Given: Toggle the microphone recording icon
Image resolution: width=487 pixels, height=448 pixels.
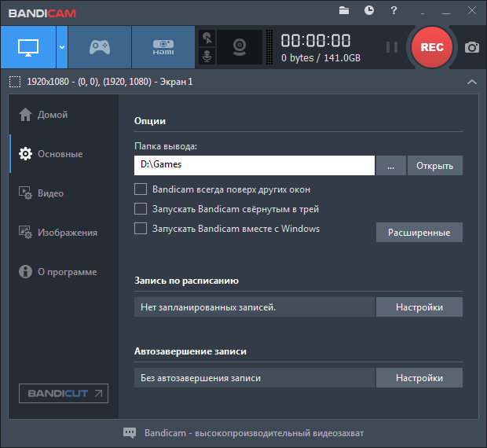Looking at the screenshot, I should click(x=207, y=57).
